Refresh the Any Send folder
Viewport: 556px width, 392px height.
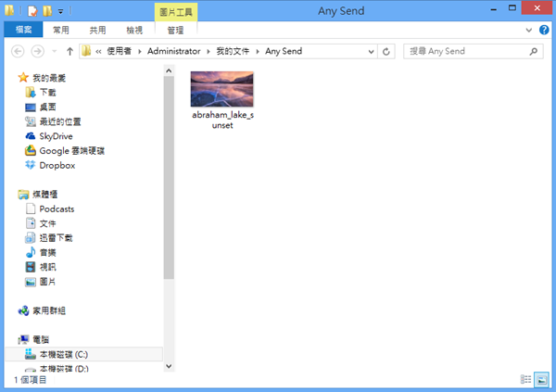(x=386, y=52)
